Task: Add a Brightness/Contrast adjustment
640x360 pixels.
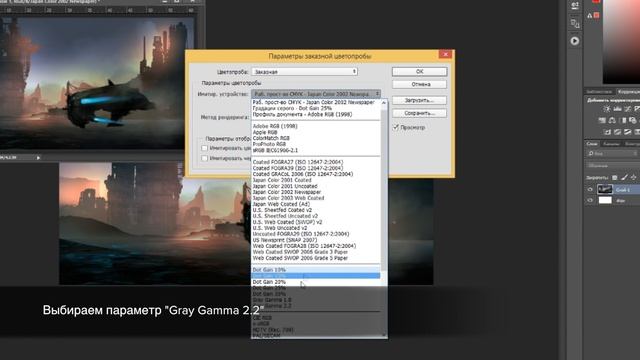Action: (607, 109)
